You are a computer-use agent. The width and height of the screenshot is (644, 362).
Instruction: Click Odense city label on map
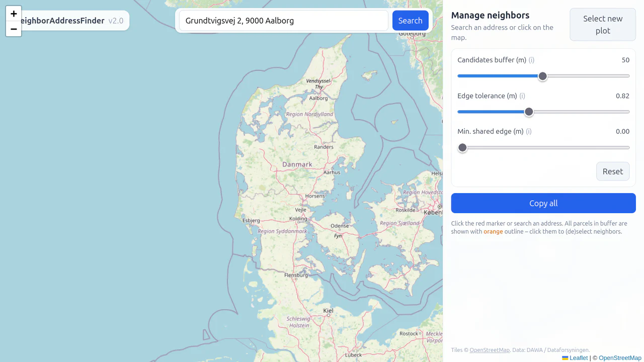click(x=340, y=226)
